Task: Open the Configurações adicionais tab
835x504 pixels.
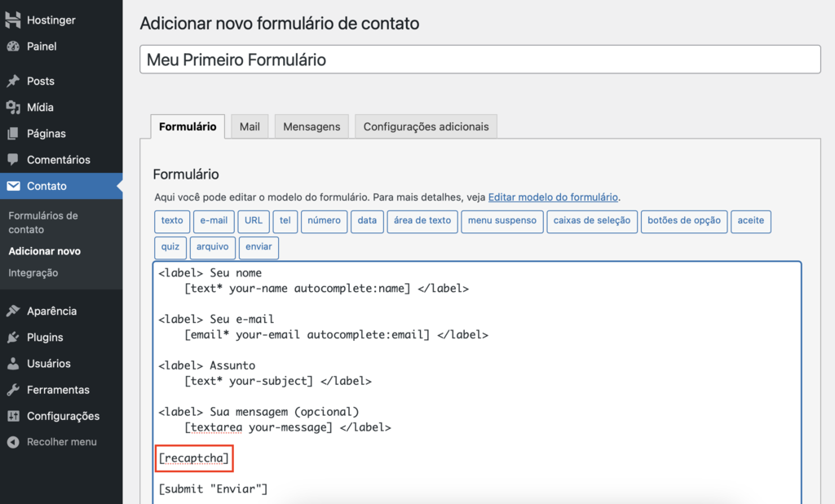Action: pos(425,126)
